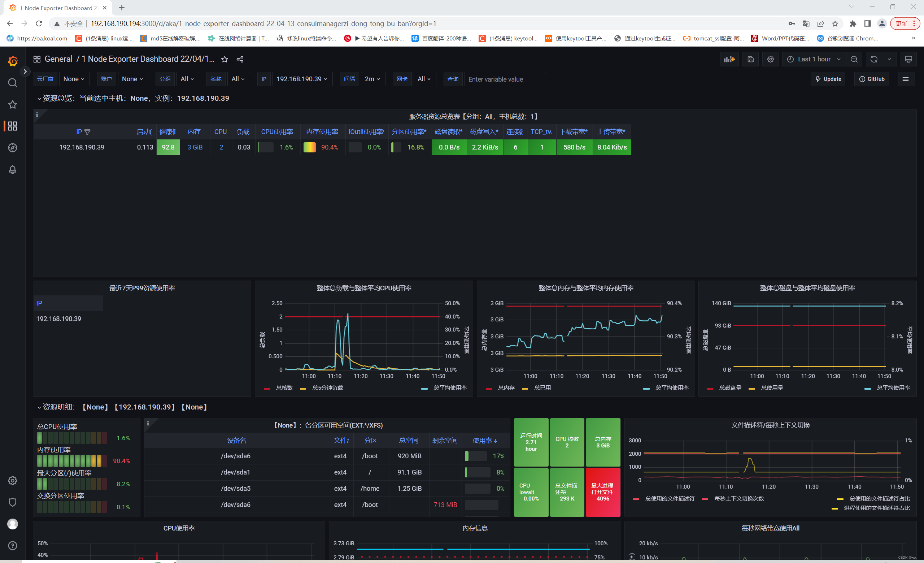924x563 pixels.
Task: Enable kiosk view with the monitor icon
Action: pos(908,59)
